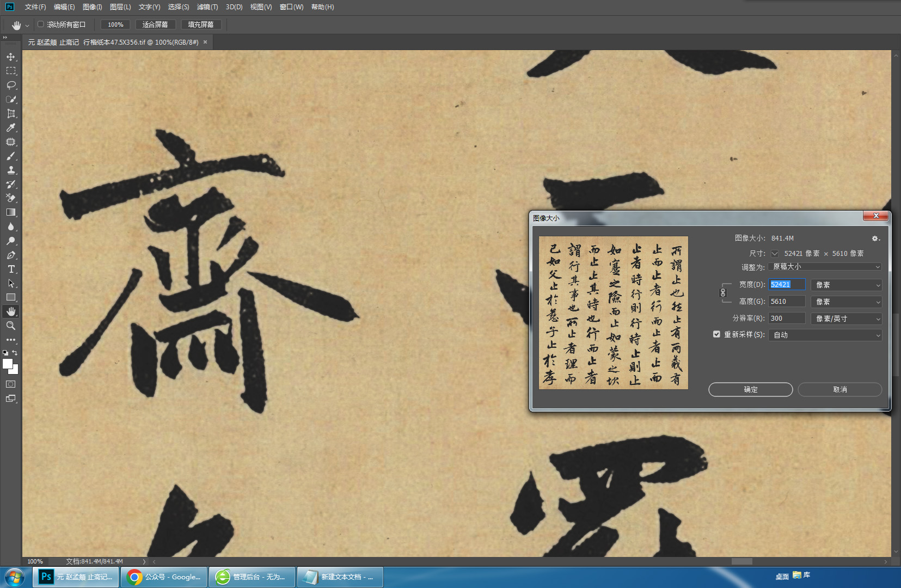Open the Hand tool preset picker
Image resolution: width=901 pixels, height=588 pixels.
27,25
